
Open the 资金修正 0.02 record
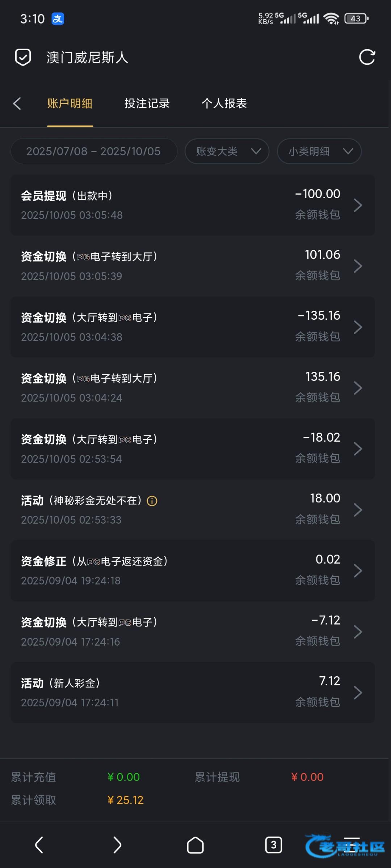tap(193, 571)
